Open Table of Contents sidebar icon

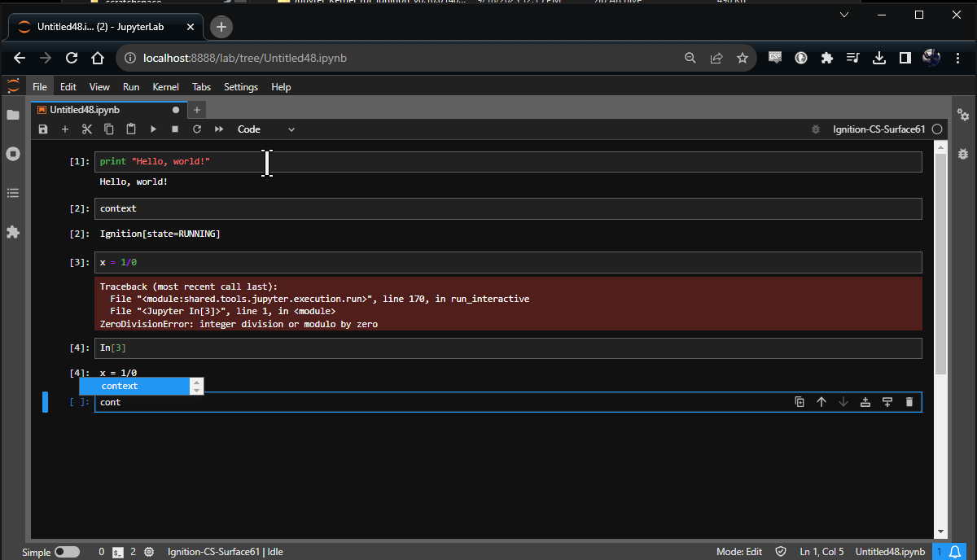[x=13, y=193]
